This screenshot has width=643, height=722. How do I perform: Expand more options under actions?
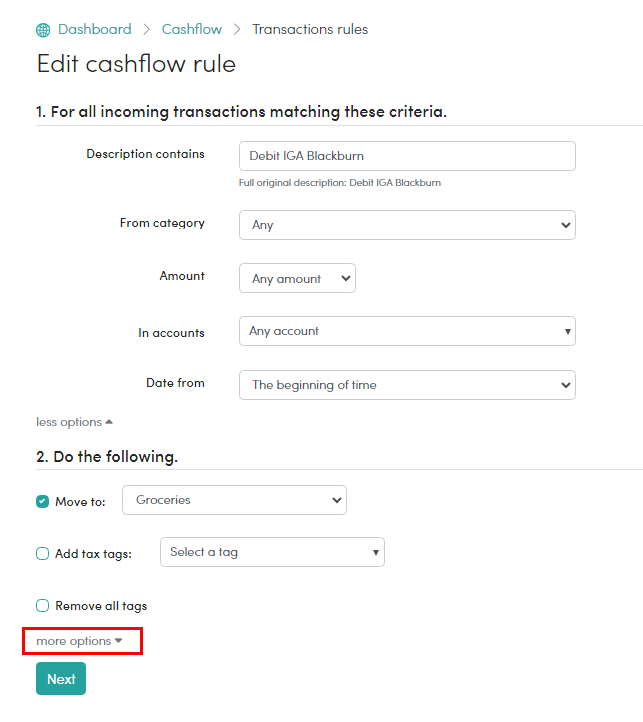[79, 641]
